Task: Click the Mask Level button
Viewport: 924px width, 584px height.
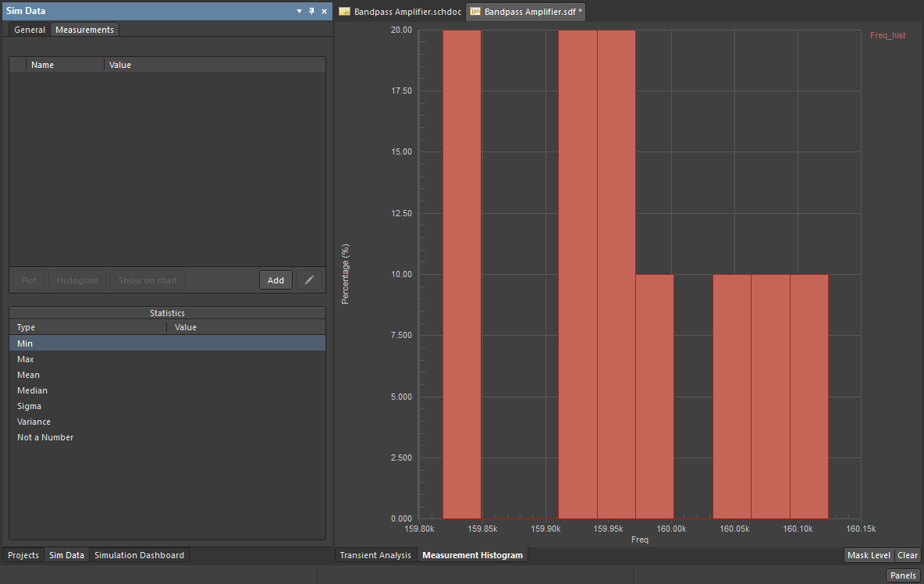Action: [869, 555]
